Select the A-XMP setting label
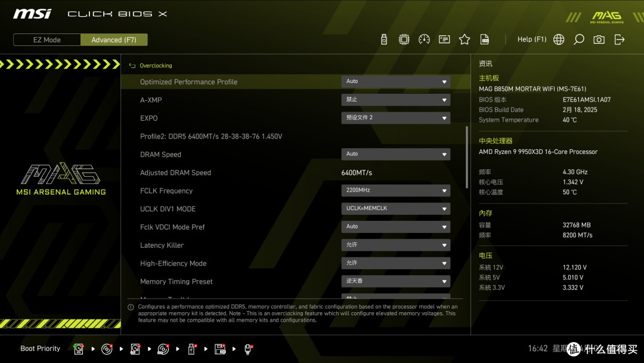The width and height of the screenshot is (644, 363). coord(151,100)
